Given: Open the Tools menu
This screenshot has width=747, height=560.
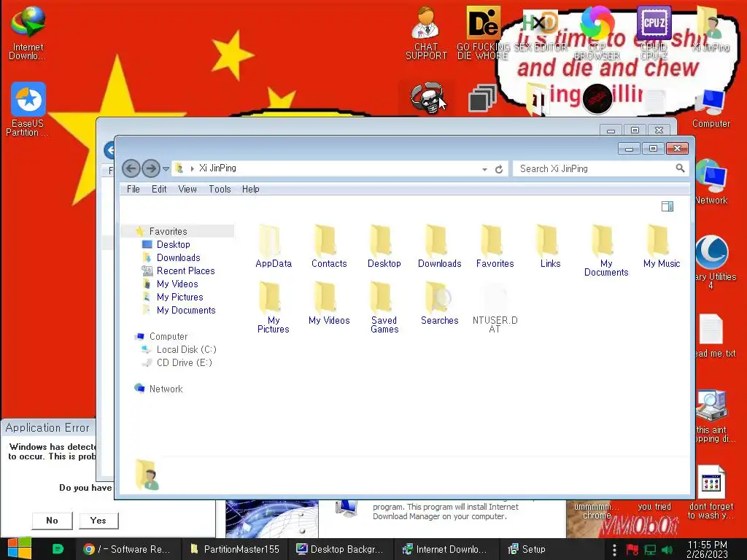Looking at the screenshot, I should pyautogui.click(x=220, y=189).
